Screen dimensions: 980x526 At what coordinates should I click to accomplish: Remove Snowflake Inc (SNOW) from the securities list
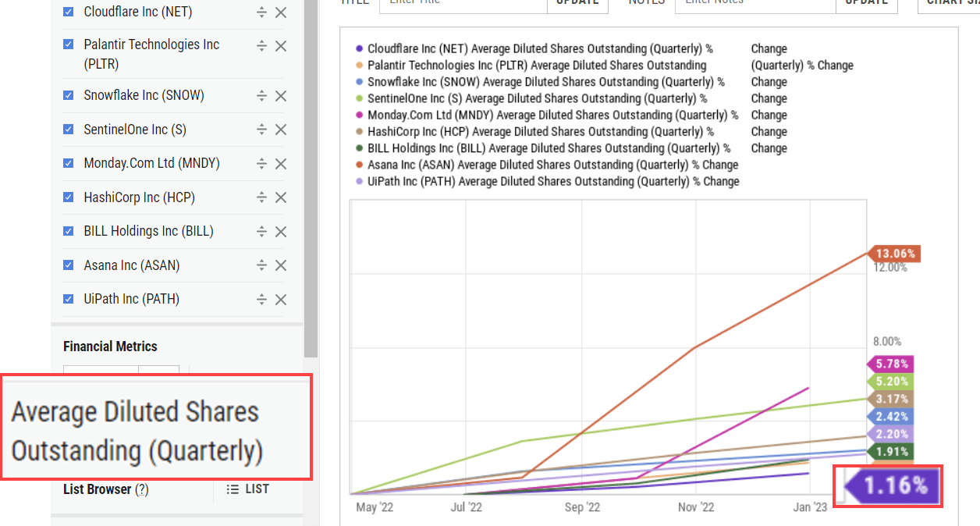281,96
